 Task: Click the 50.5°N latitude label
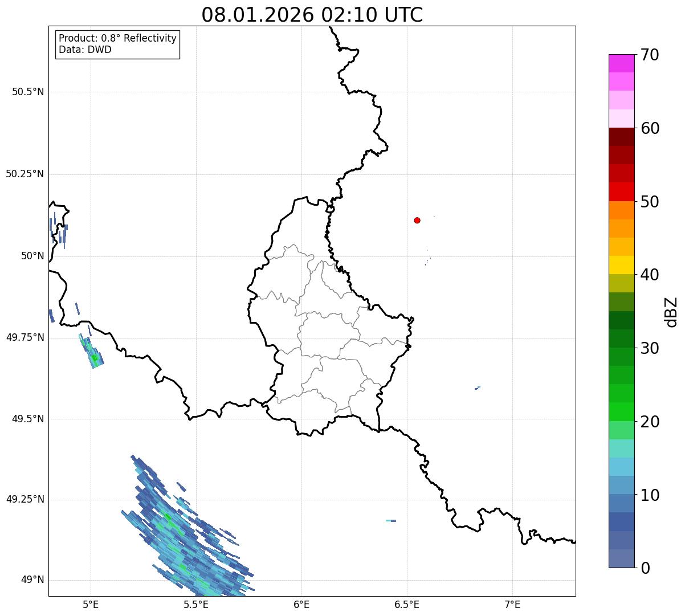28,92
